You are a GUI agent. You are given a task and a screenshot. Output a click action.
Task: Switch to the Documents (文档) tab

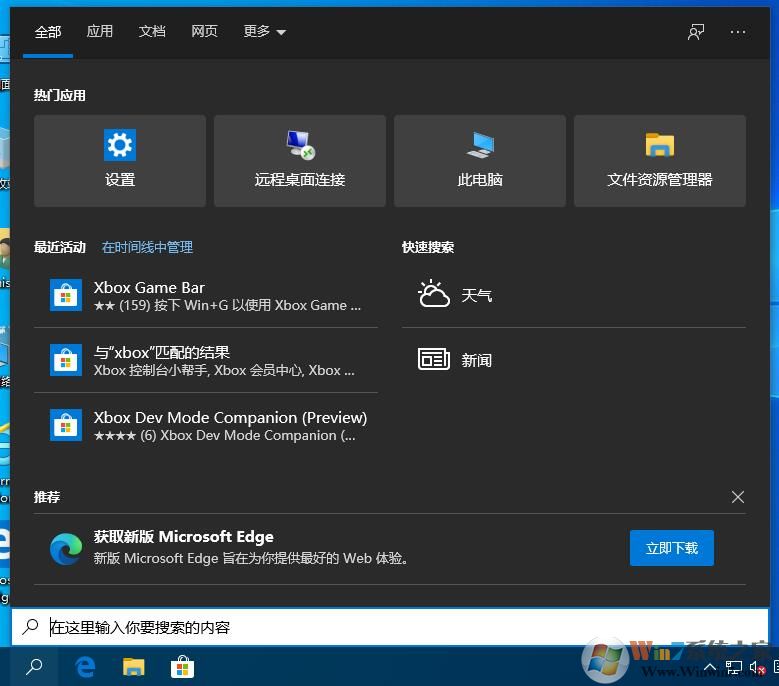click(x=152, y=32)
